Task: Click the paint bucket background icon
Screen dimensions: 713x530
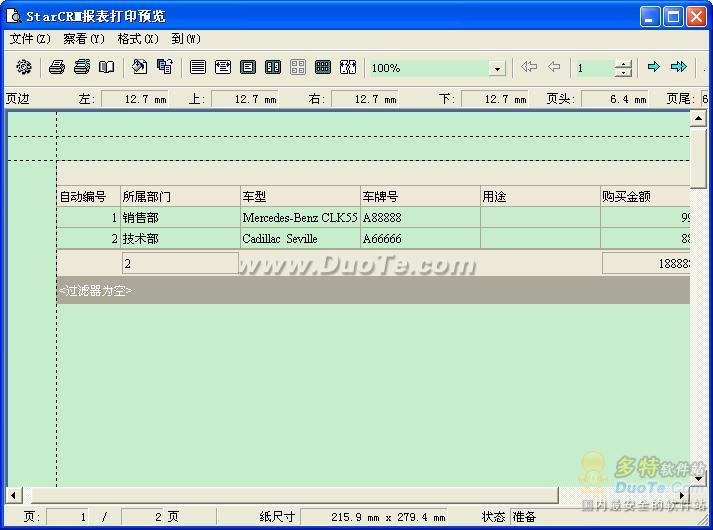Action: point(140,67)
